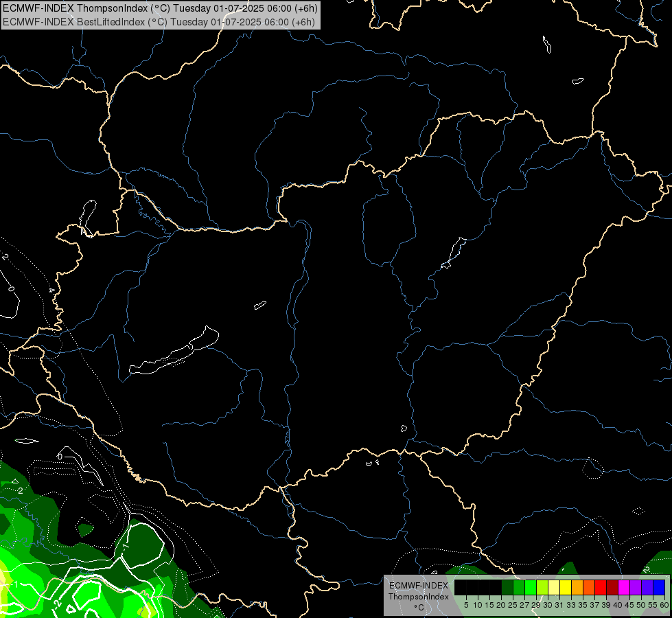Click legend scale value 50

[641, 605]
